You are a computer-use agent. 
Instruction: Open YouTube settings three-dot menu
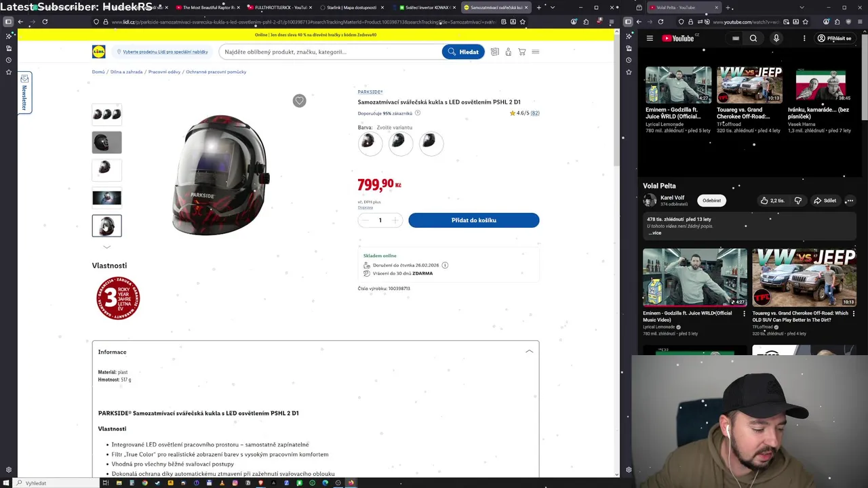tap(804, 39)
